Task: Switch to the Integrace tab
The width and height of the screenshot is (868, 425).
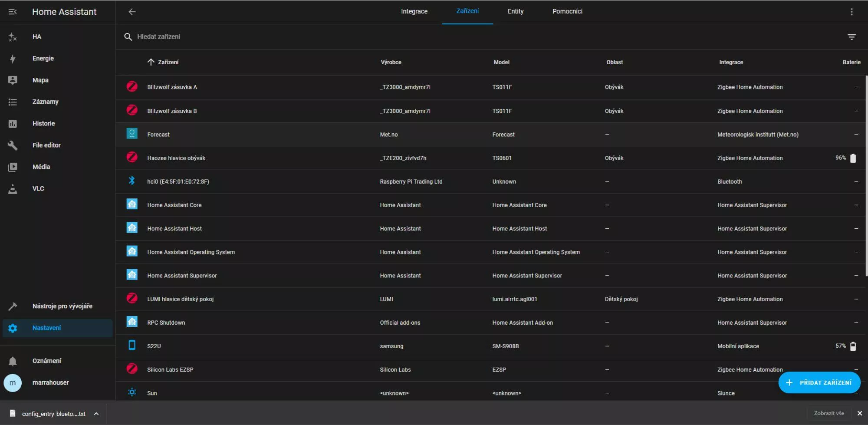Action: coord(414,12)
